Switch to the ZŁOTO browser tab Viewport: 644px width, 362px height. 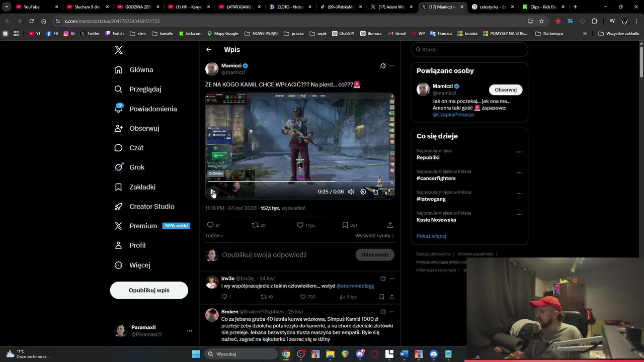click(289, 7)
